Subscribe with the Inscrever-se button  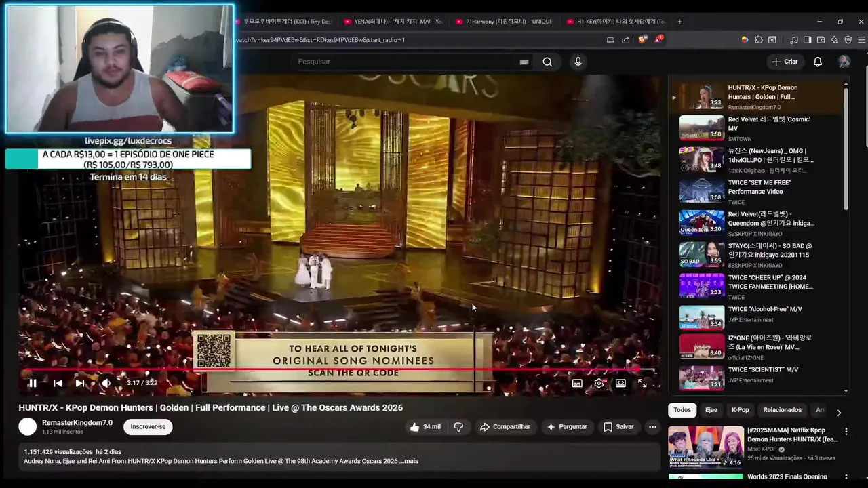[x=148, y=427]
